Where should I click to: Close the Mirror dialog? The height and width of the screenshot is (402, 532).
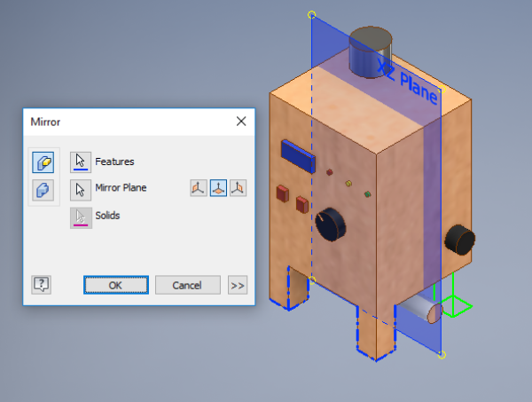pyautogui.click(x=241, y=122)
